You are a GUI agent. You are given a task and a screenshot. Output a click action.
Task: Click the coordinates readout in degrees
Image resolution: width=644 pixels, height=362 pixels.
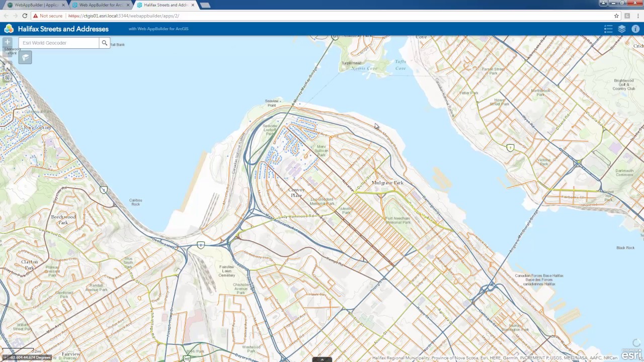(30, 357)
